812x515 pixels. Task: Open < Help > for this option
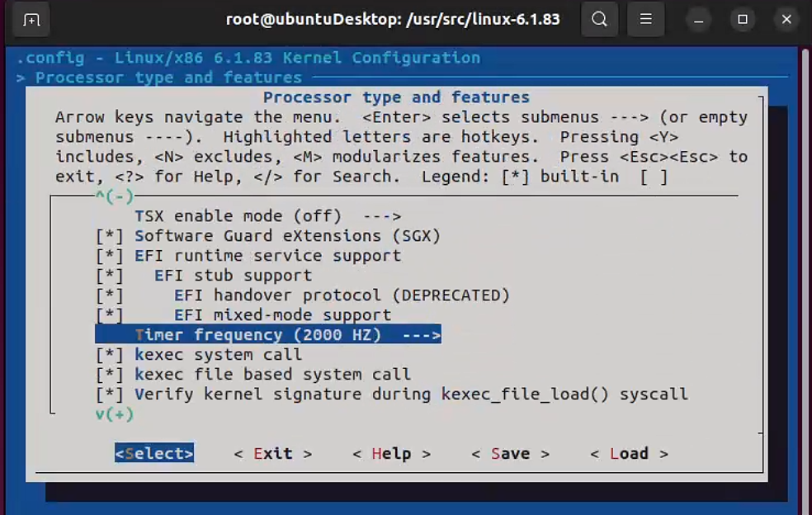(x=391, y=454)
